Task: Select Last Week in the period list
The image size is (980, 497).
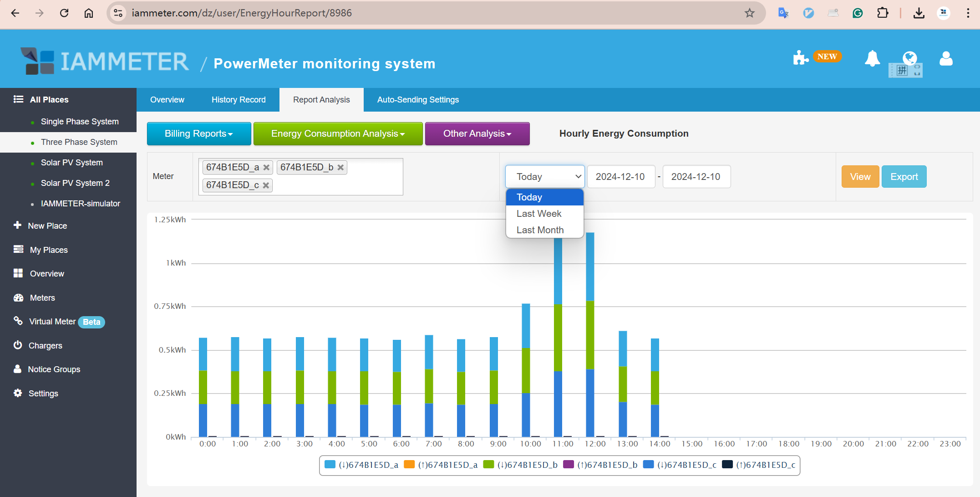Action: pos(544,214)
